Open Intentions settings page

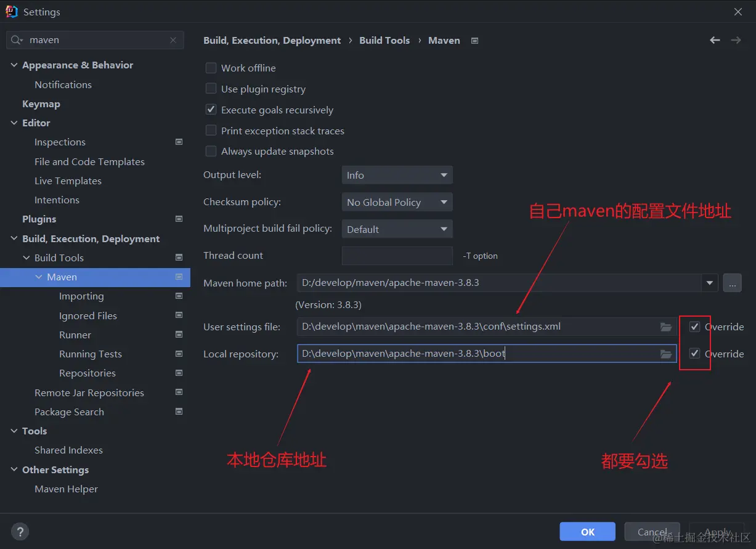pos(57,200)
